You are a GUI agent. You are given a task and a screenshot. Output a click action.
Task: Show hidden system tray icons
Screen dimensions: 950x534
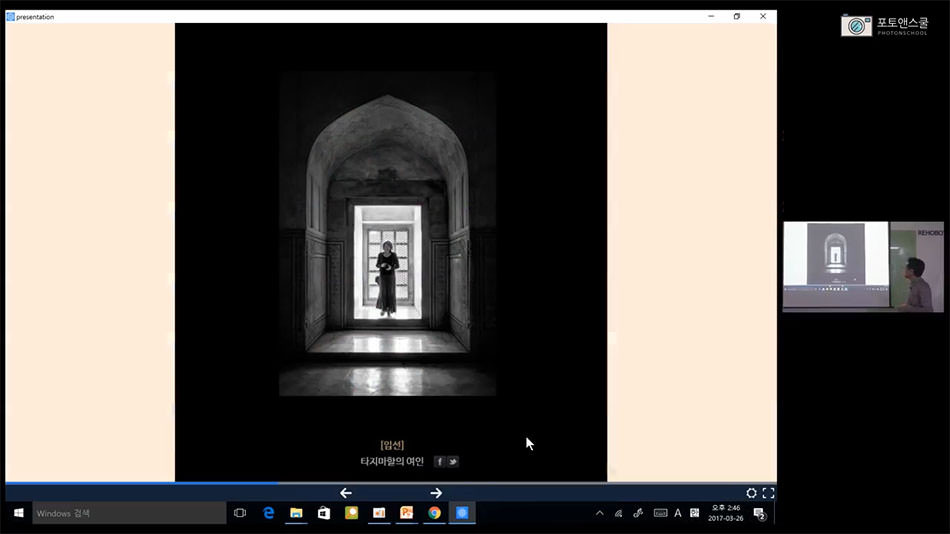click(600, 513)
